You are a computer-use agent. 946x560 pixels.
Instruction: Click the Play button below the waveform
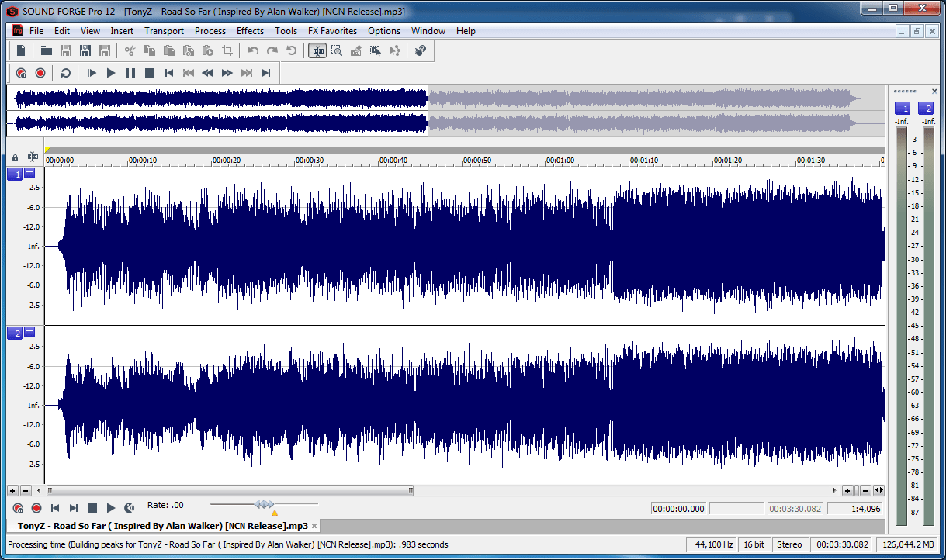pyautogui.click(x=111, y=508)
